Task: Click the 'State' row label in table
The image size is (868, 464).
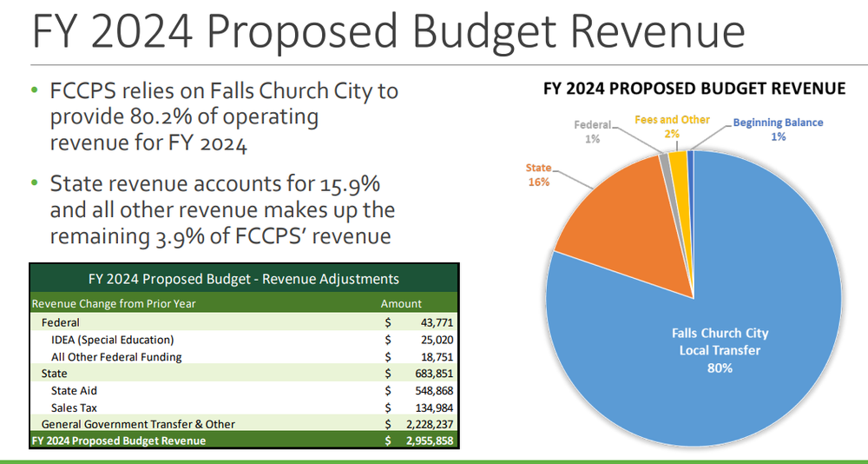Action: 54,374
